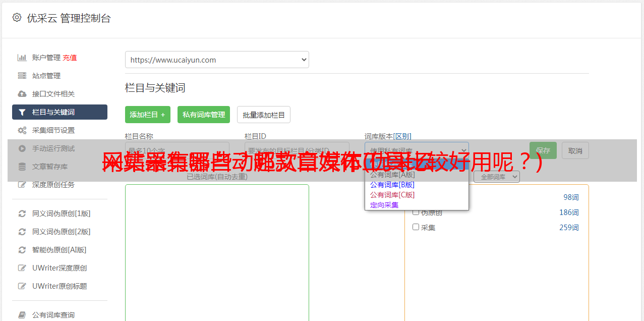644x321 pixels.
Task: Click the book icon of 公有词库查询
Action: point(22,315)
